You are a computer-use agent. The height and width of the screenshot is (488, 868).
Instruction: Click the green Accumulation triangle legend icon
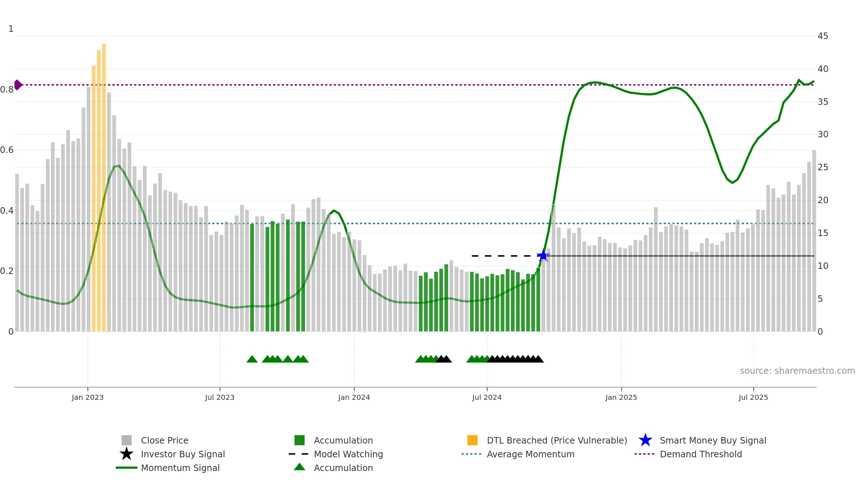(x=299, y=467)
